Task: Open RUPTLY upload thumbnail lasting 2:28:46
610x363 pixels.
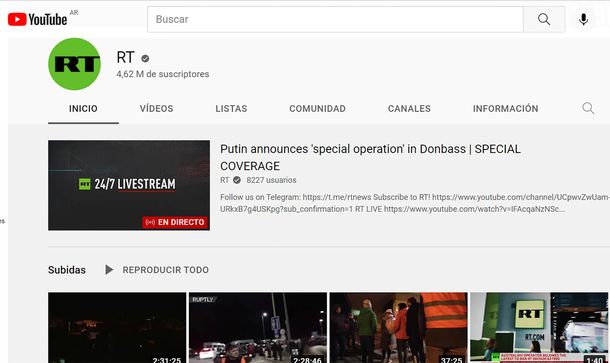Action: pyautogui.click(x=258, y=328)
